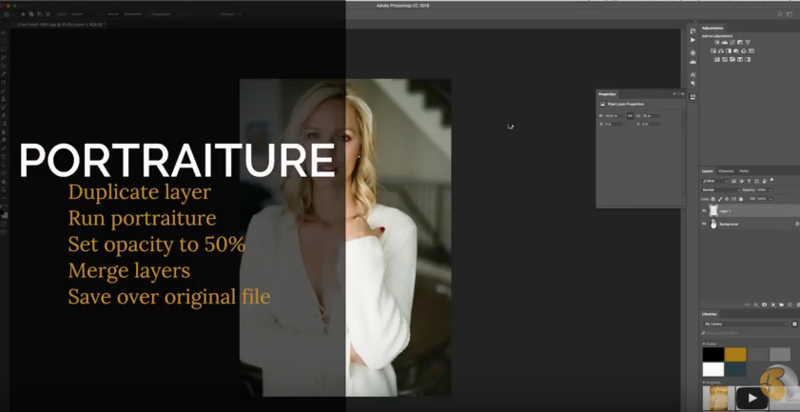800x412 pixels.
Task: Switch to the Paths tab
Action: [x=744, y=171]
